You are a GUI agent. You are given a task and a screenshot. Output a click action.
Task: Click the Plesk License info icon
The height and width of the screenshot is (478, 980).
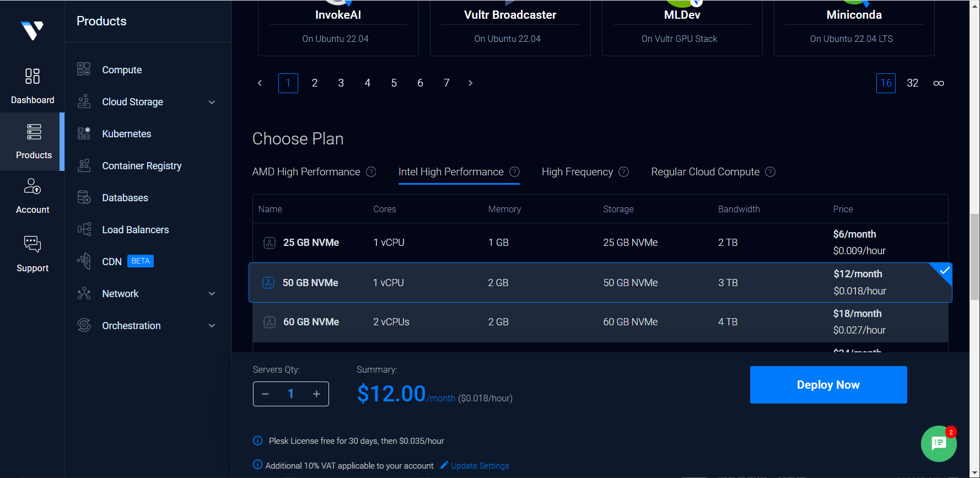pos(257,441)
